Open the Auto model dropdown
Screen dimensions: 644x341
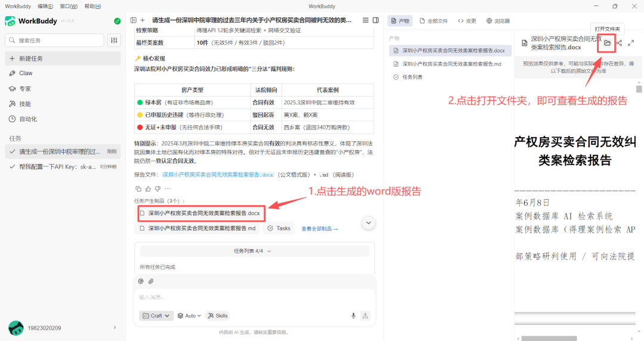point(190,315)
